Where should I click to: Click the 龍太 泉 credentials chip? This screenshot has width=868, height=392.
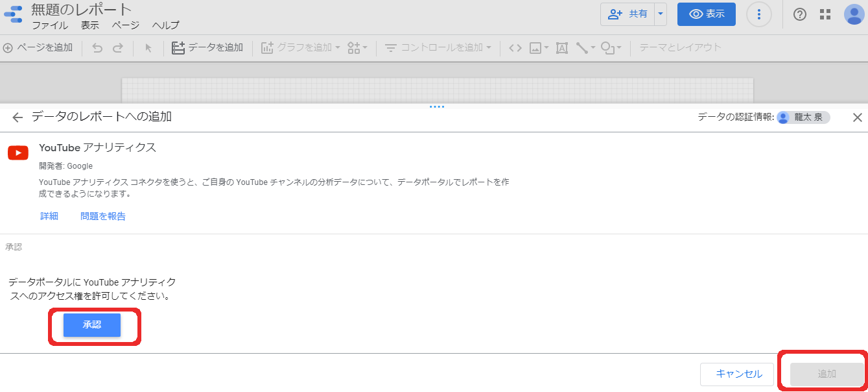803,117
